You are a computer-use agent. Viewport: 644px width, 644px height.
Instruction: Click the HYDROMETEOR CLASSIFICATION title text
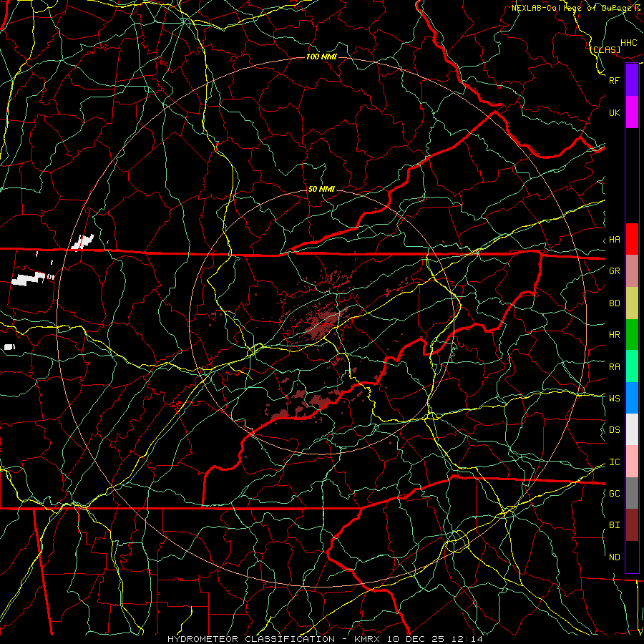pyautogui.click(x=251, y=639)
